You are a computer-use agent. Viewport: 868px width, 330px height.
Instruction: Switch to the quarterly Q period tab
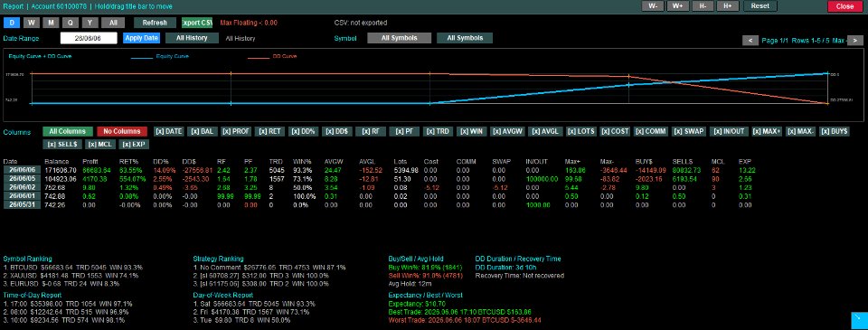click(x=71, y=23)
